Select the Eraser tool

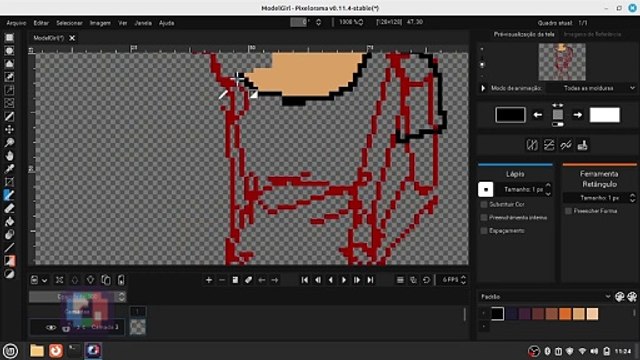[x=9, y=208]
